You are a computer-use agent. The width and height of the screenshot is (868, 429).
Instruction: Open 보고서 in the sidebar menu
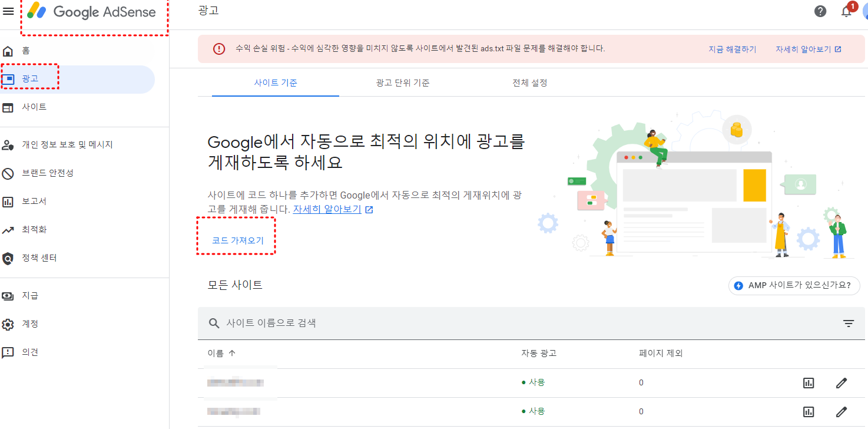pyautogui.click(x=34, y=202)
